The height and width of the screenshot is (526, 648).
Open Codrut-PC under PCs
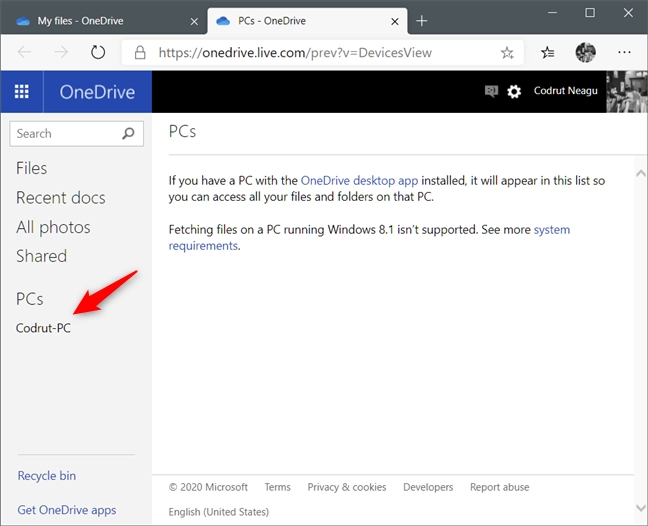(x=43, y=328)
